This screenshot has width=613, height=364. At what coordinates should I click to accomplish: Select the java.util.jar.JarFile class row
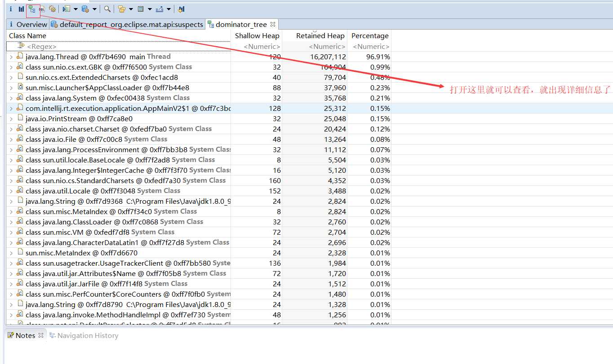click(199, 284)
